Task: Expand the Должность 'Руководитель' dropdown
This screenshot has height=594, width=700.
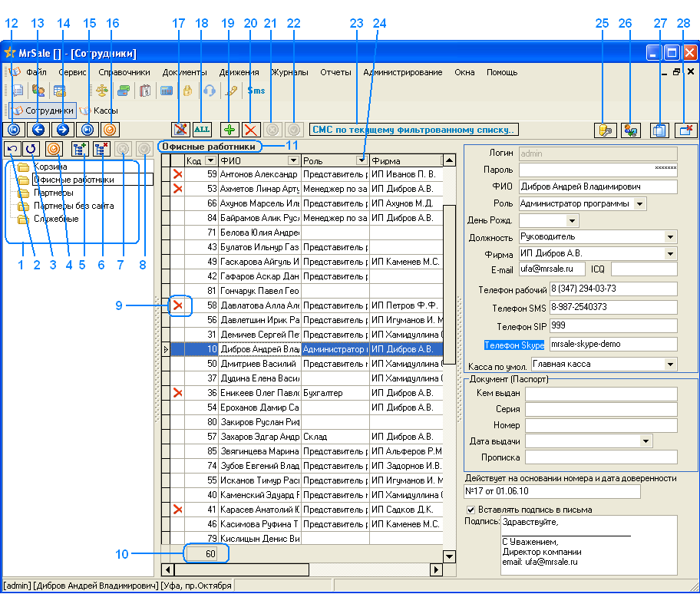Action: 670,237
